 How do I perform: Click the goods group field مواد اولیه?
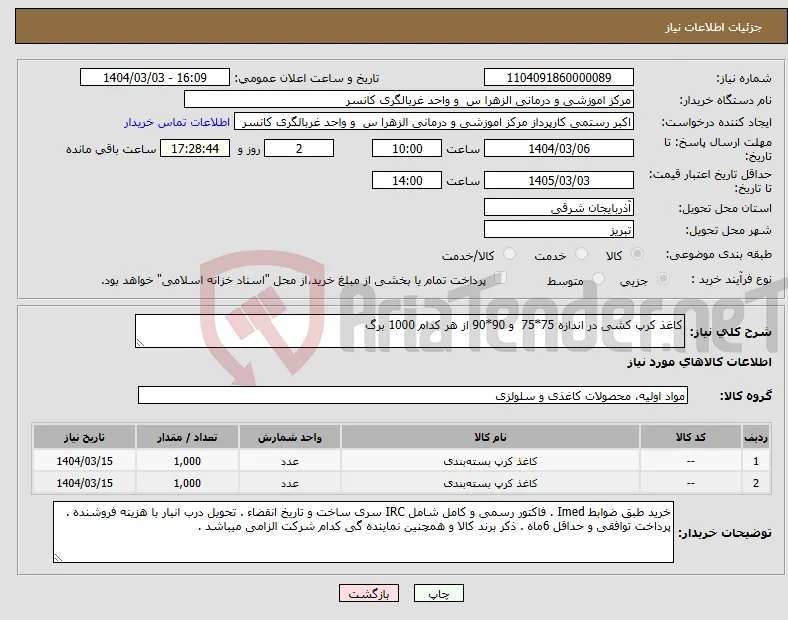(x=413, y=395)
